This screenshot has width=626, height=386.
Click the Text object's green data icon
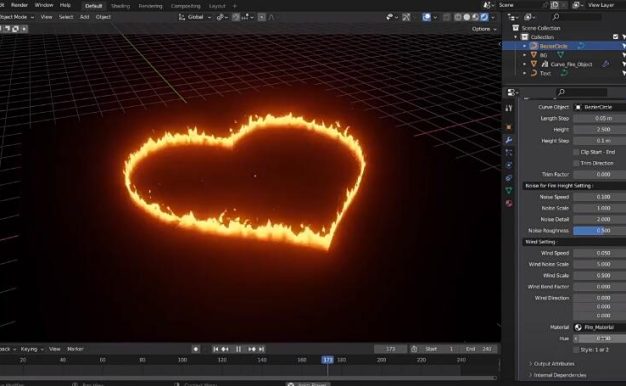564,73
